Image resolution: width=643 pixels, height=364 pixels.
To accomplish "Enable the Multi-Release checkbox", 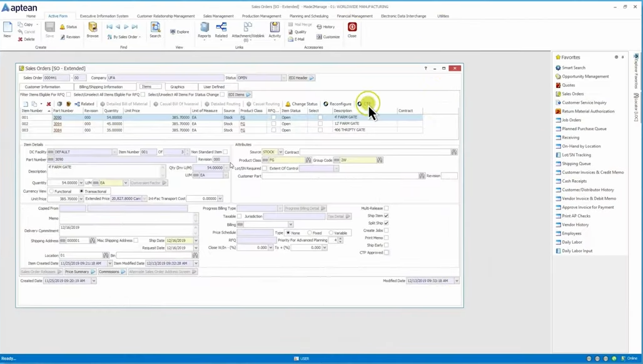I will [x=386, y=208].
